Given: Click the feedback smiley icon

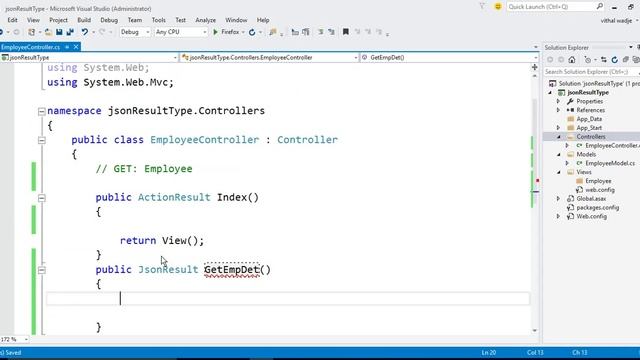Looking at the screenshot, I should (498, 7).
